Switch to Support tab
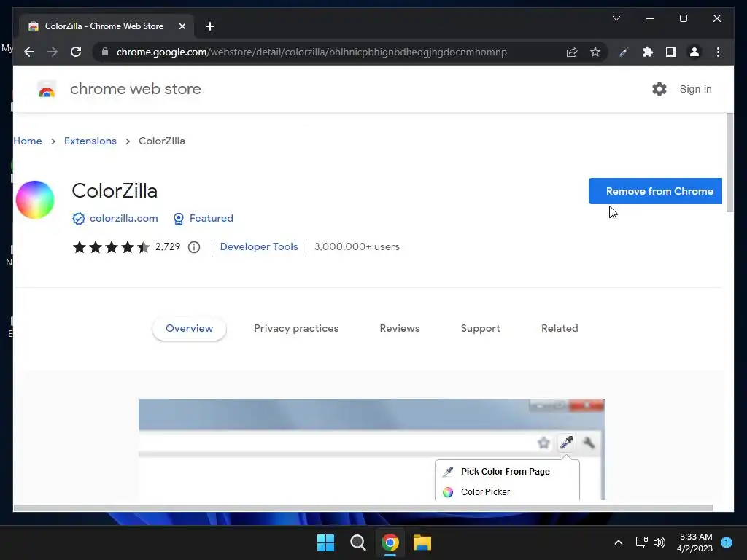747x560 pixels. click(480, 329)
